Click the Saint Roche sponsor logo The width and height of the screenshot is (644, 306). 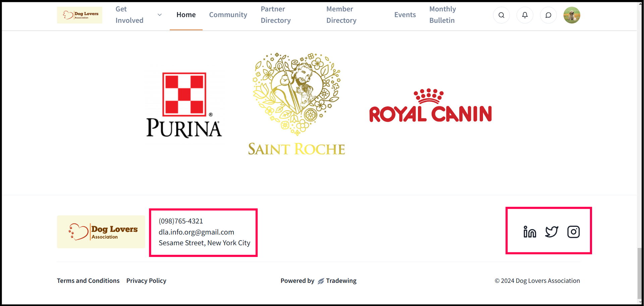point(297,104)
